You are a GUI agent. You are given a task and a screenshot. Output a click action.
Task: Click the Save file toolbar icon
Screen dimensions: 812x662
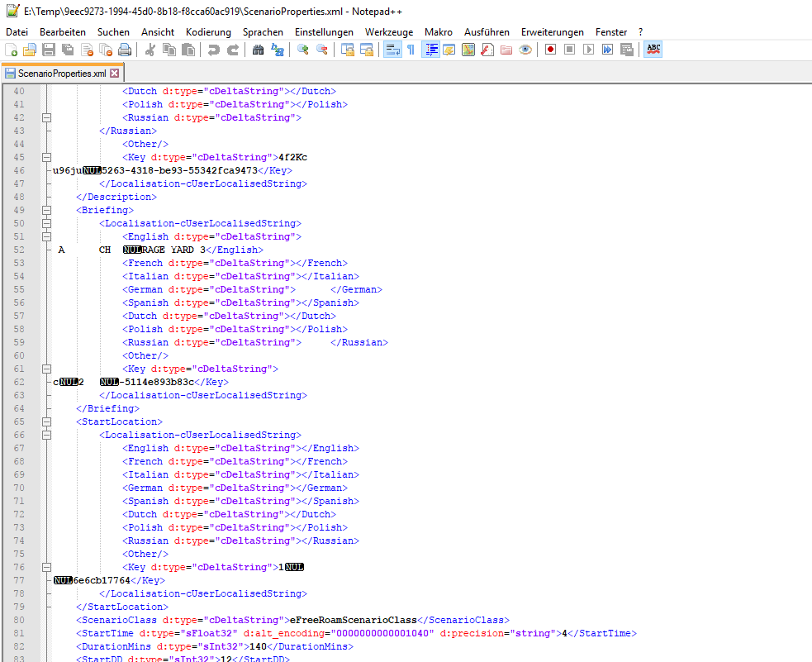(x=49, y=50)
